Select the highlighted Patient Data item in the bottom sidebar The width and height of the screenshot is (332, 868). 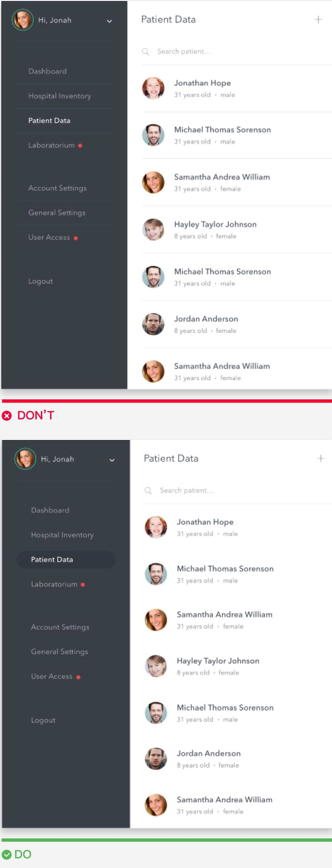click(66, 560)
